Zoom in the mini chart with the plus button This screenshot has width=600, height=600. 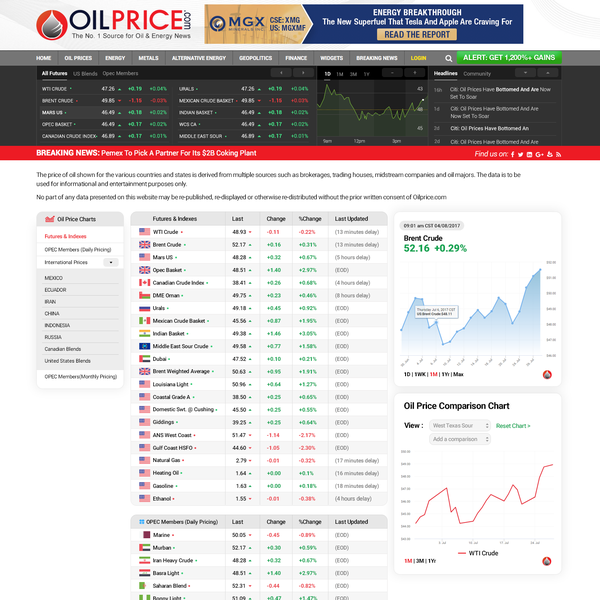pyautogui.click(x=414, y=73)
